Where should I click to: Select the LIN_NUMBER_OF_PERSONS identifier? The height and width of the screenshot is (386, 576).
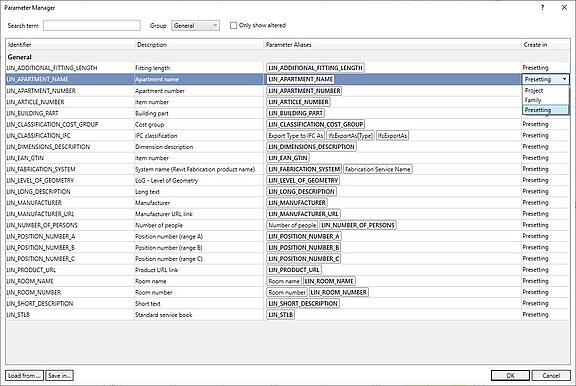[42, 225]
